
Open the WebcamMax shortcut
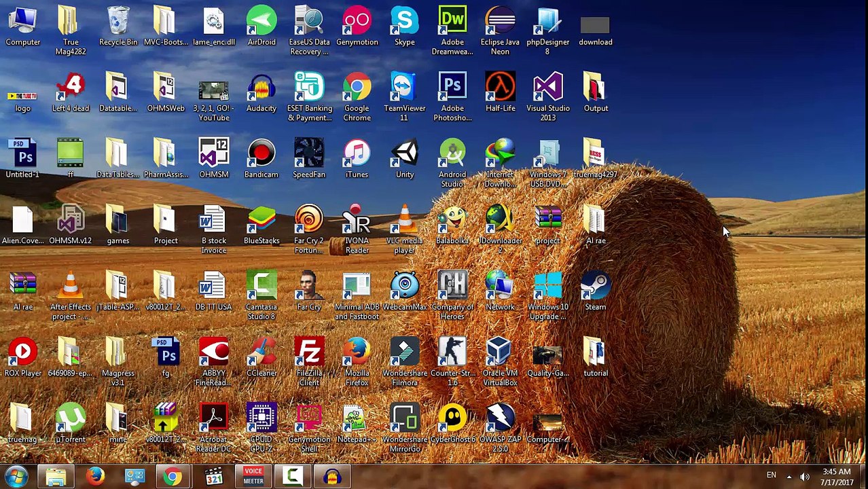point(405,291)
